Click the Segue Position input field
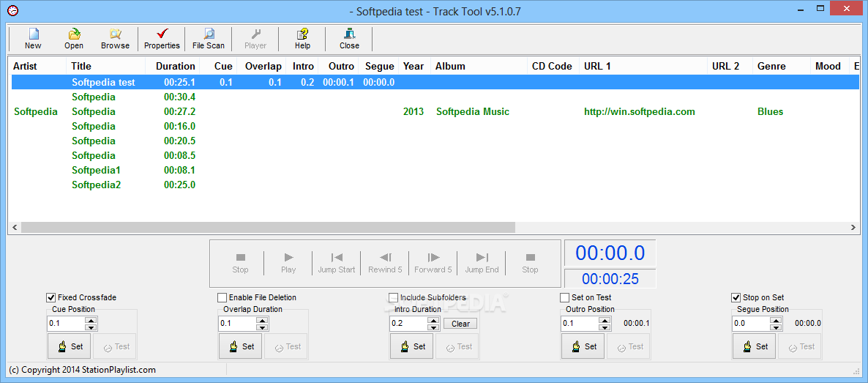 [x=751, y=324]
